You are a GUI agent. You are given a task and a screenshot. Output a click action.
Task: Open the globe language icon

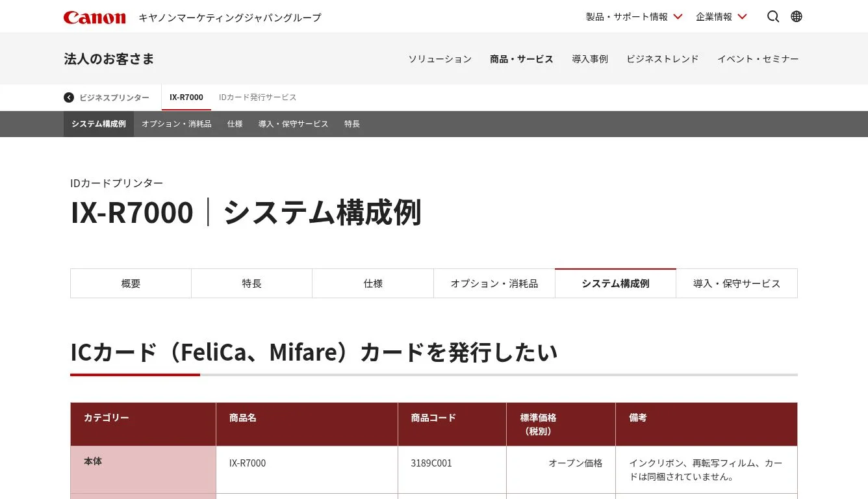point(797,17)
